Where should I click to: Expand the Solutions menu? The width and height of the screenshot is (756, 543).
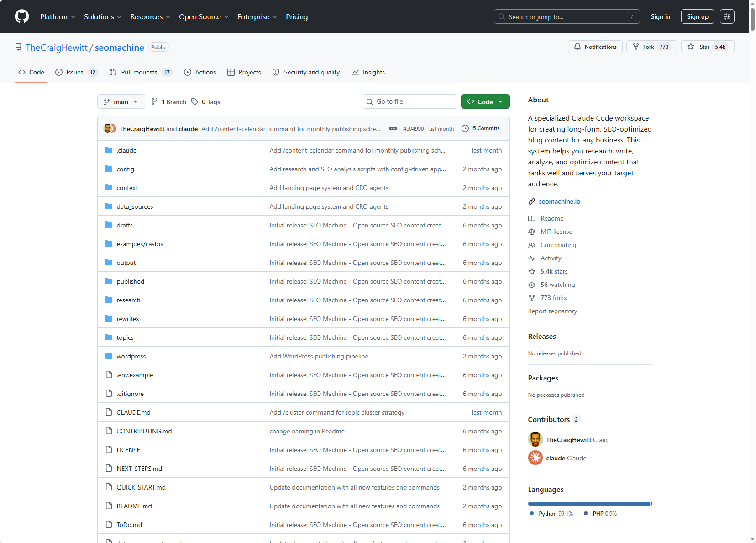(103, 16)
